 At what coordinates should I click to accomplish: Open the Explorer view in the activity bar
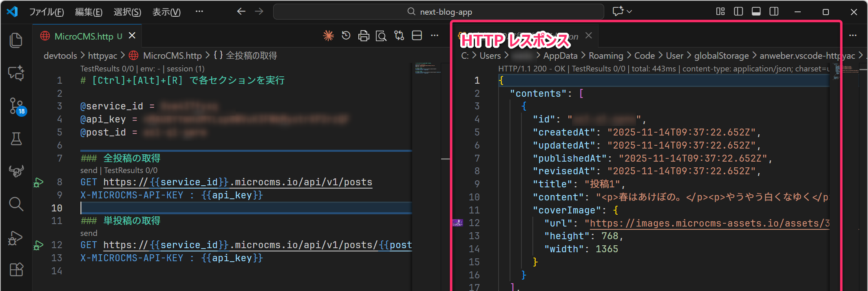pyautogui.click(x=16, y=40)
